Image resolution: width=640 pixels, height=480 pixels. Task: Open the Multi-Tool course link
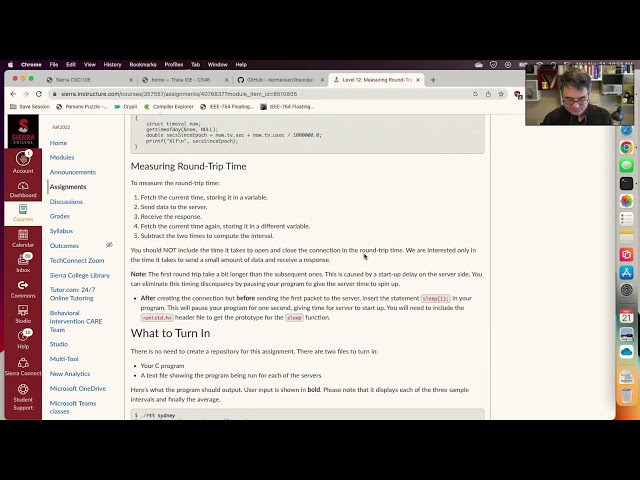tap(64, 359)
